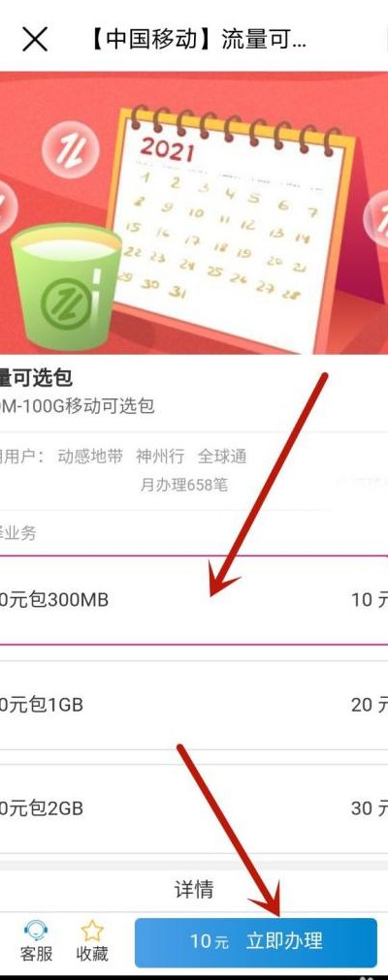Viewport: 388px width, 980px height.
Task: Close the page with the X icon
Action: tap(34, 40)
